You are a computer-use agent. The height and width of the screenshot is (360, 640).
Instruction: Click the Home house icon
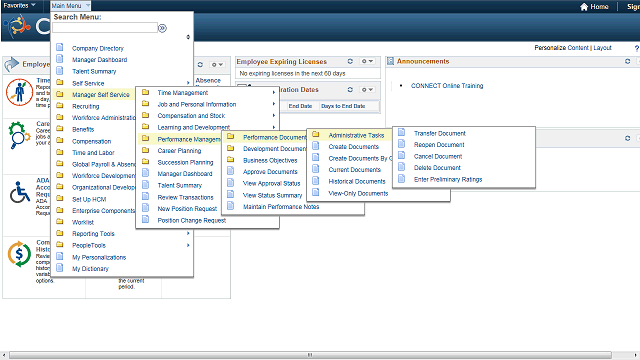(x=584, y=7)
